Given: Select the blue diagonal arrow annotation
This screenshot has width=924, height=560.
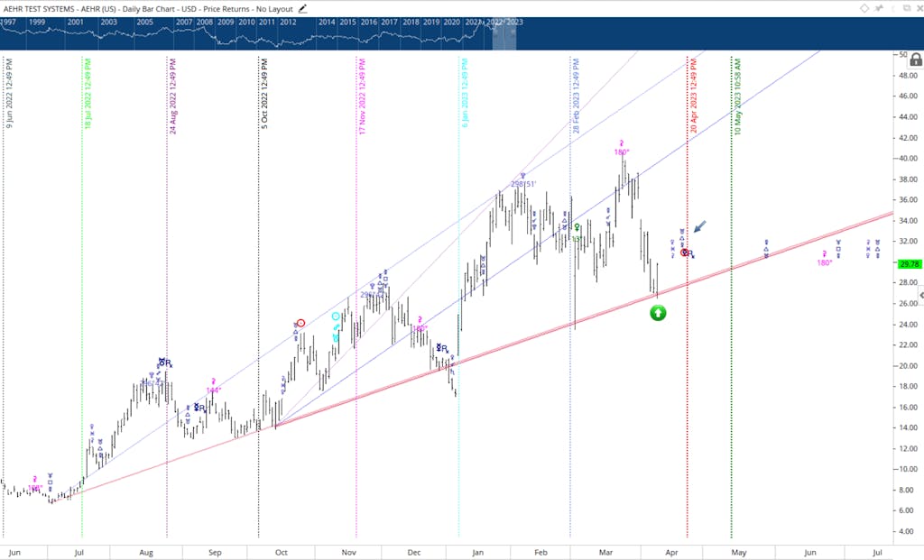Looking at the screenshot, I should point(700,226).
